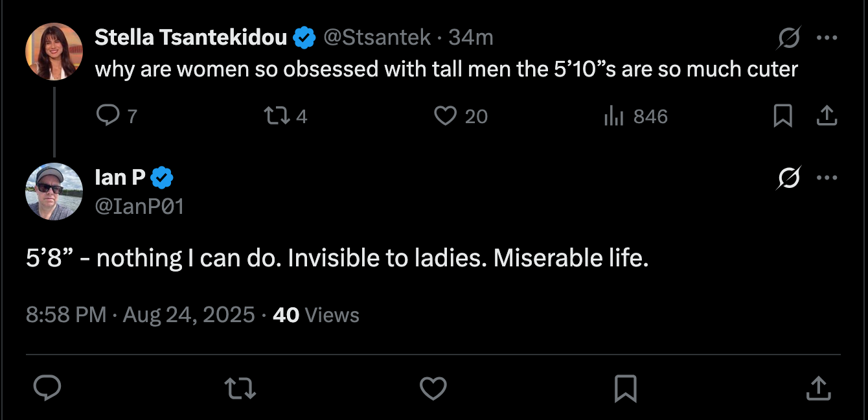Open Grok icon on Ian P's reply
Image resolution: width=868 pixels, height=420 pixels.
tap(789, 178)
